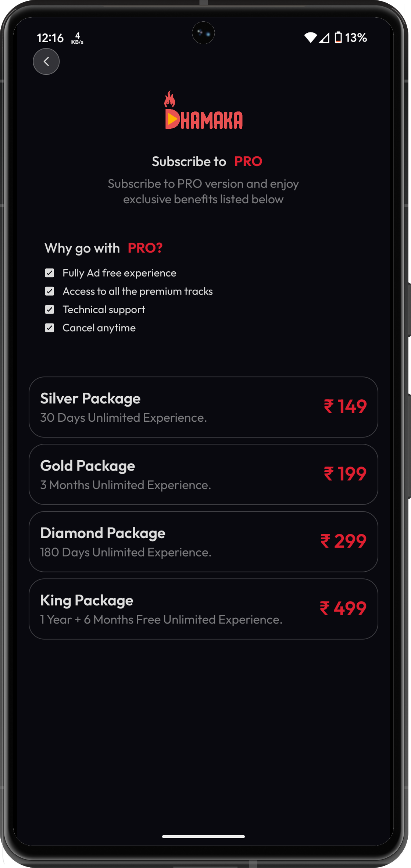Tap the bottom home gesture bar
Image resolution: width=411 pixels, height=868 pixels.
(x=203, y=836)
